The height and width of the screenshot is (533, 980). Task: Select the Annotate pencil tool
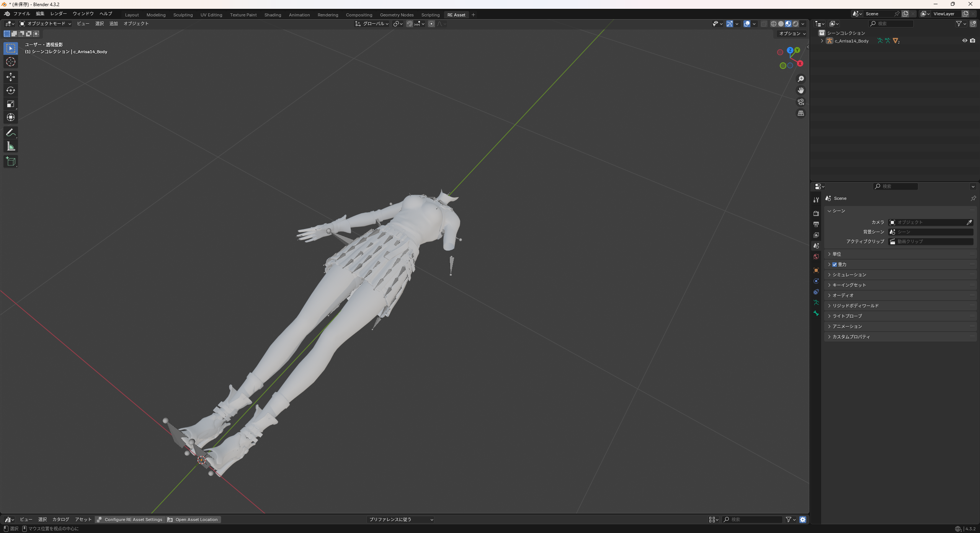click(11, 133)
